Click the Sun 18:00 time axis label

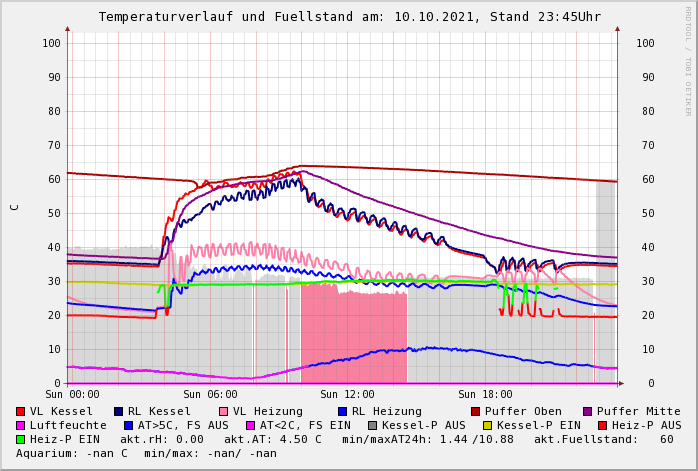click(x=485, y=394)
